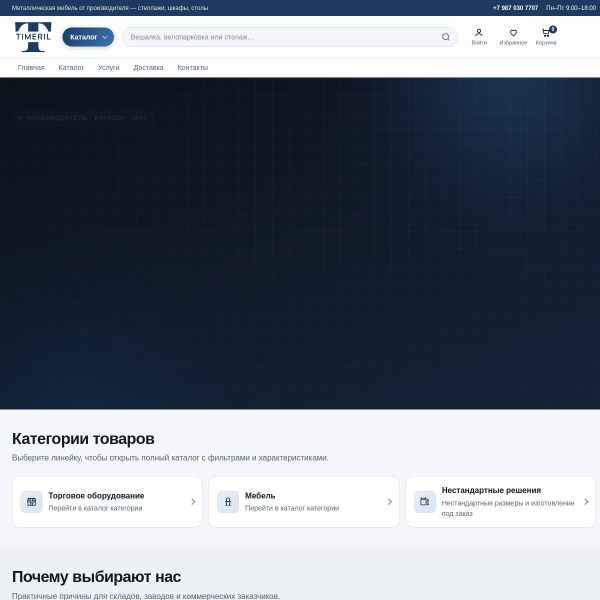600x600 pixels.
Task: Click cart item count badge
Action: (553, 29)
